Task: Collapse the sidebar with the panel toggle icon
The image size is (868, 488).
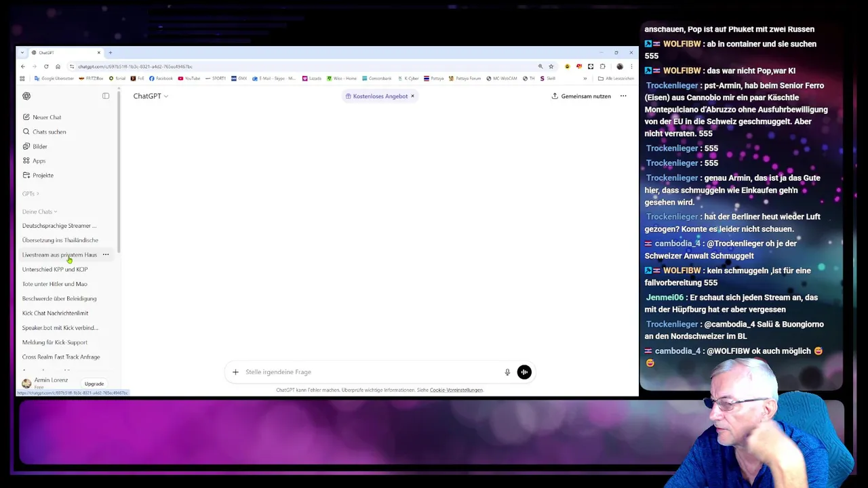Action: tap(106, 96)
